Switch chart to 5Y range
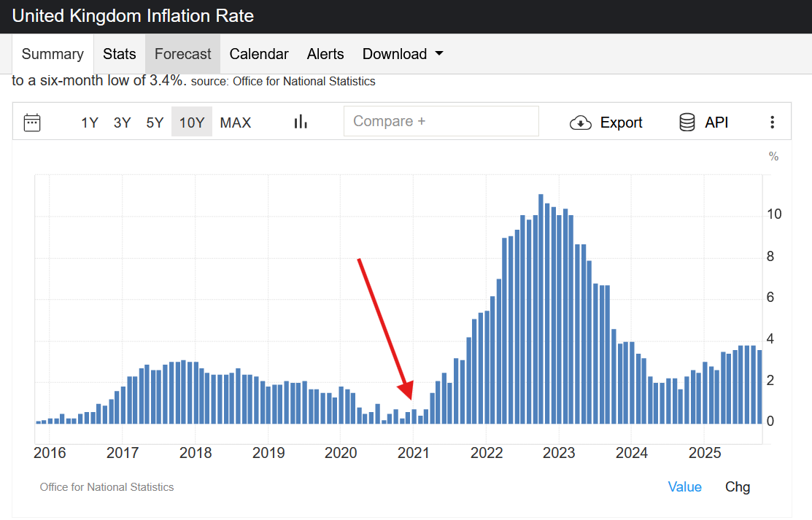This screenshot has width=812, height=520. (x=155, y=123)
